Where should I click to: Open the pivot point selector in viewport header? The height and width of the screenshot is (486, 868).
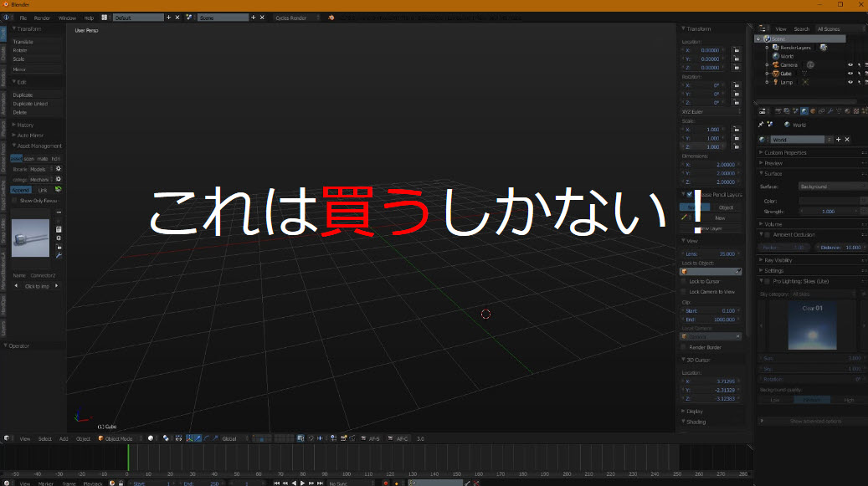(166, 438)
